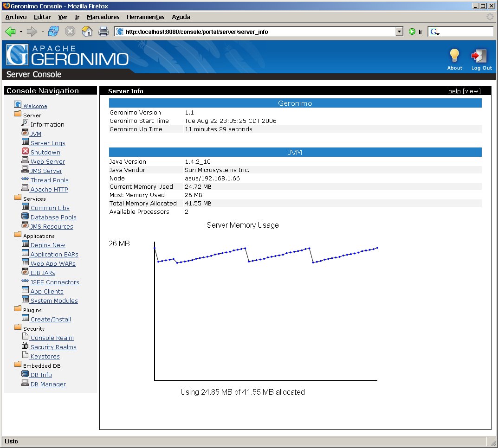Open the Ayuda menu
498x448 pixels.
[x=181, y=17]
